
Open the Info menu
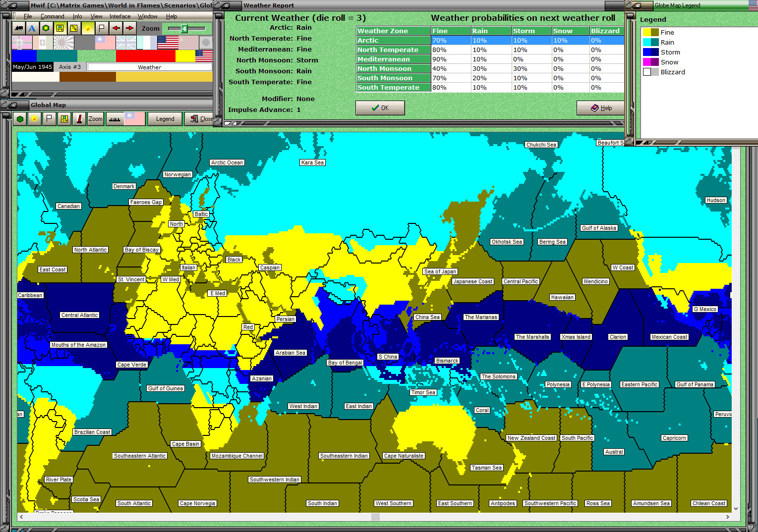click(x=77, y=16)
